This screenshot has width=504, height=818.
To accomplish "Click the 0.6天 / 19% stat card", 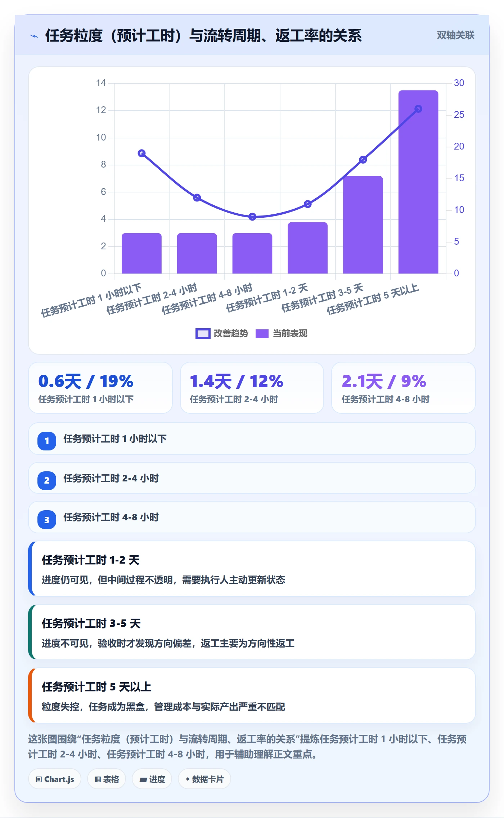I will click(100, 388).
